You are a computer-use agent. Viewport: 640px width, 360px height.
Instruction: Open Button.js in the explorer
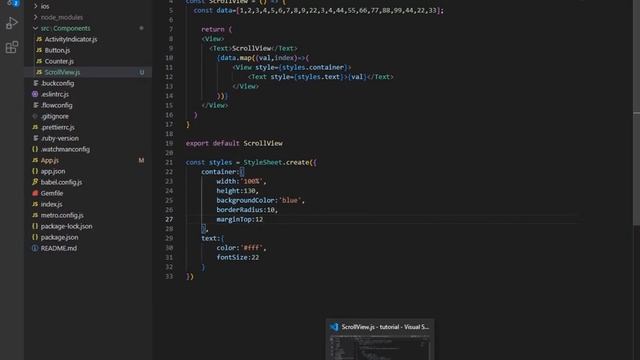click(57, 50)
